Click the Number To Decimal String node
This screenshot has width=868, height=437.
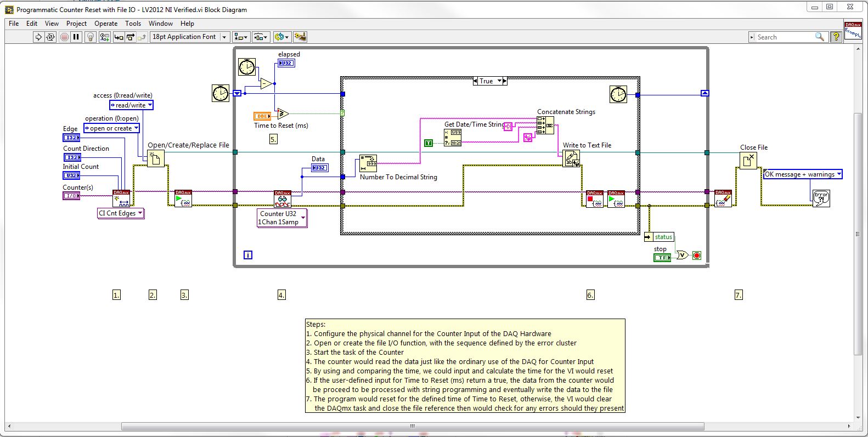(368, 163)
